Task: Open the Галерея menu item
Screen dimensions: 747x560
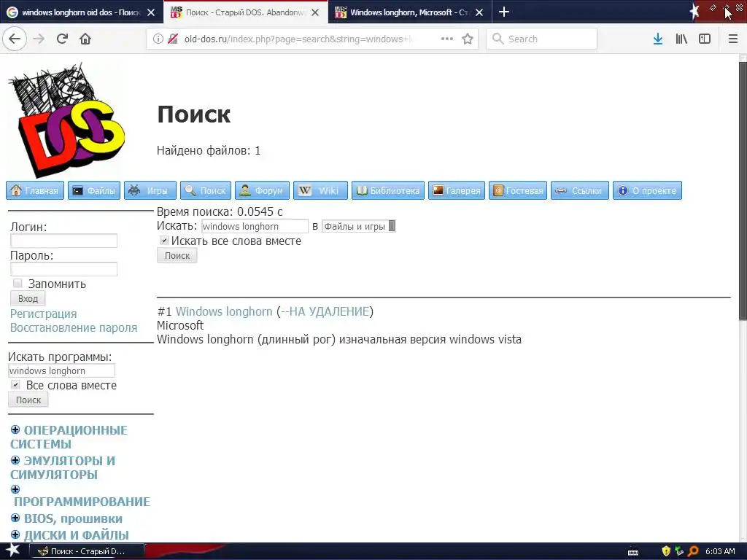Action: 457,190
